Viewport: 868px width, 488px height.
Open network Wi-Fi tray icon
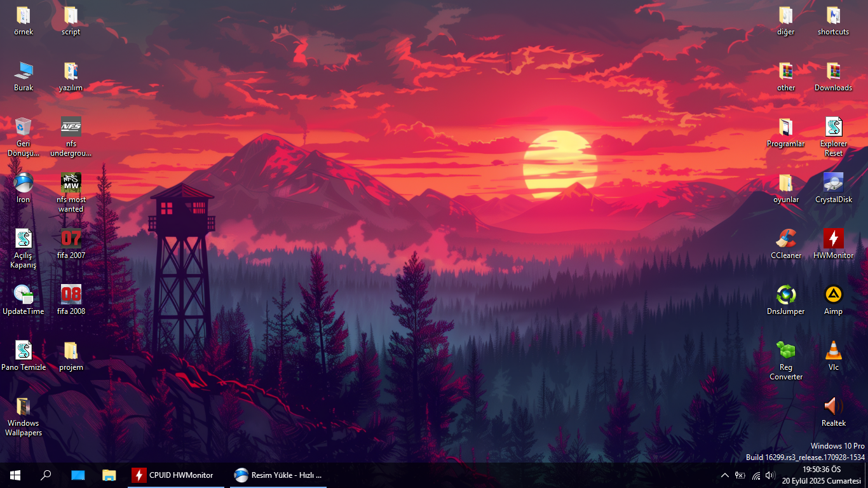tap(756, 475)
